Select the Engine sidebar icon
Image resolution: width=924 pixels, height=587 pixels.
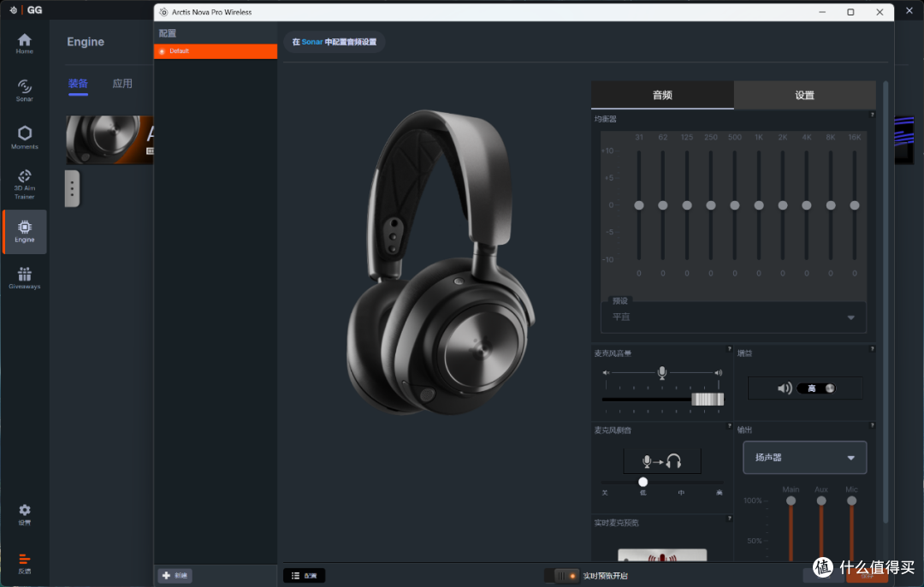point(24,232)
